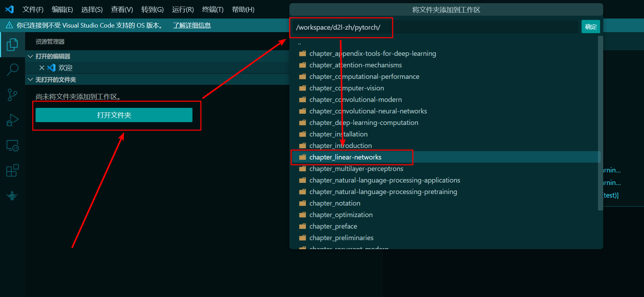The height and width of the screenshot is (297, 644).
Task: Collapse the 打开的编辑器 section
Action: 30,56
